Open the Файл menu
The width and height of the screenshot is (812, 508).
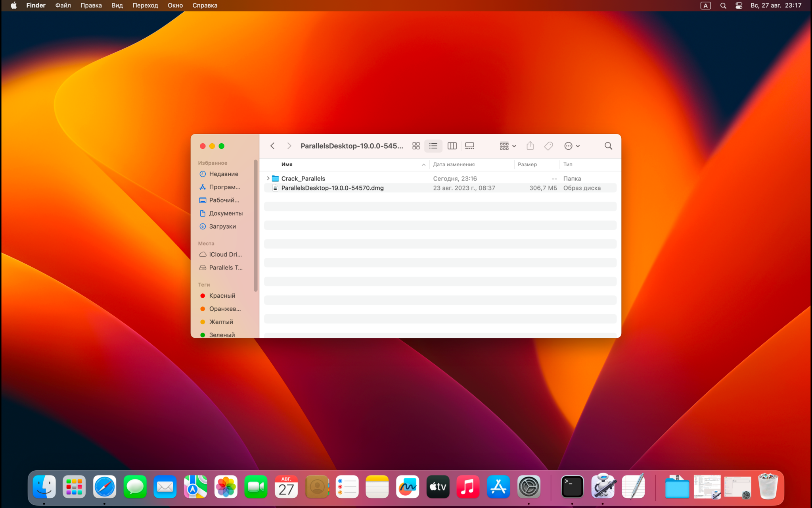click(x=63, y=6)
